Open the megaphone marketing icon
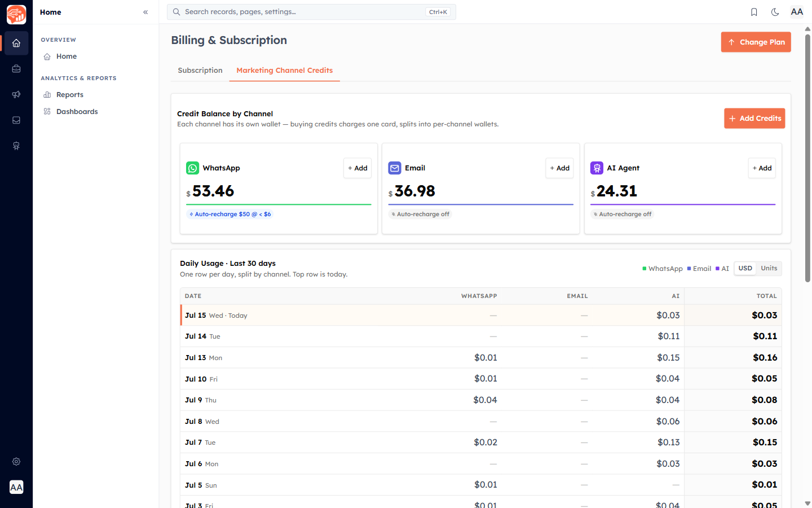 click(16, 94)
